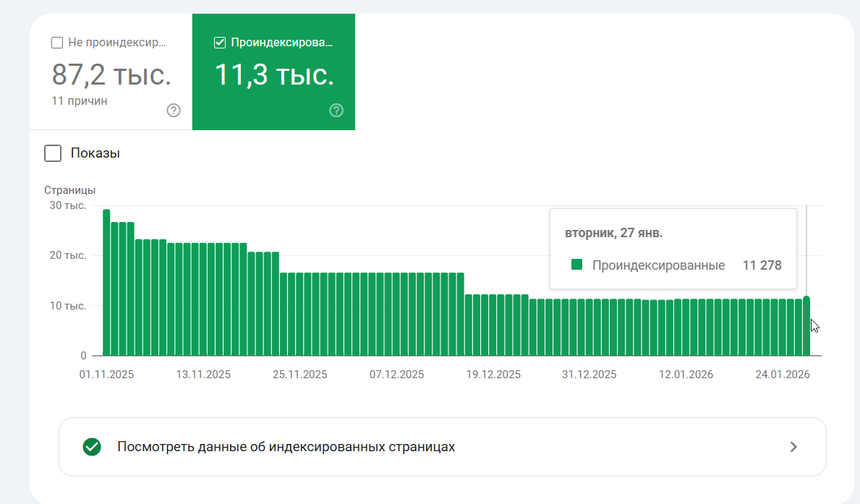Click tooltip label 'Проиндексированные'
Image resolution: width=860 pixels, height=504 pixels.
coord(659,265)
